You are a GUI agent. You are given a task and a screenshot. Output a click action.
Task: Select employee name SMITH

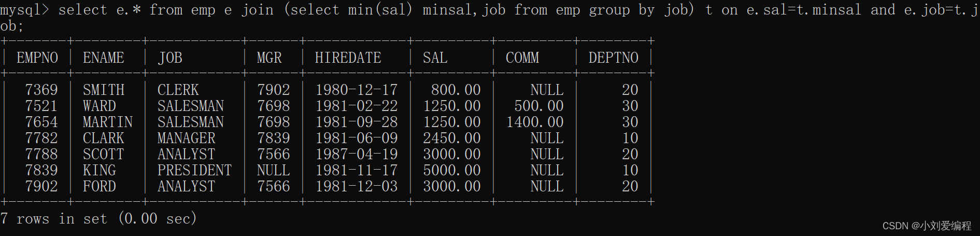click(104, 90)
